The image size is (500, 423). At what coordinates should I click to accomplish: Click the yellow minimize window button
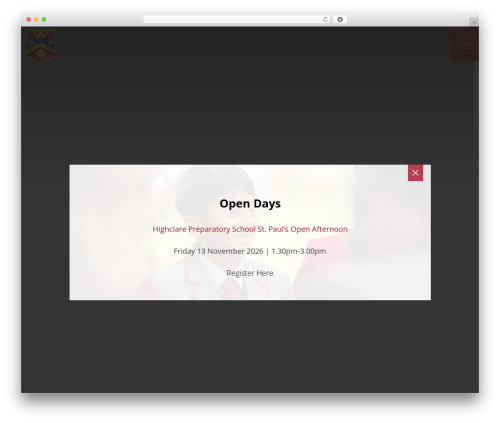tap(36, 20)
